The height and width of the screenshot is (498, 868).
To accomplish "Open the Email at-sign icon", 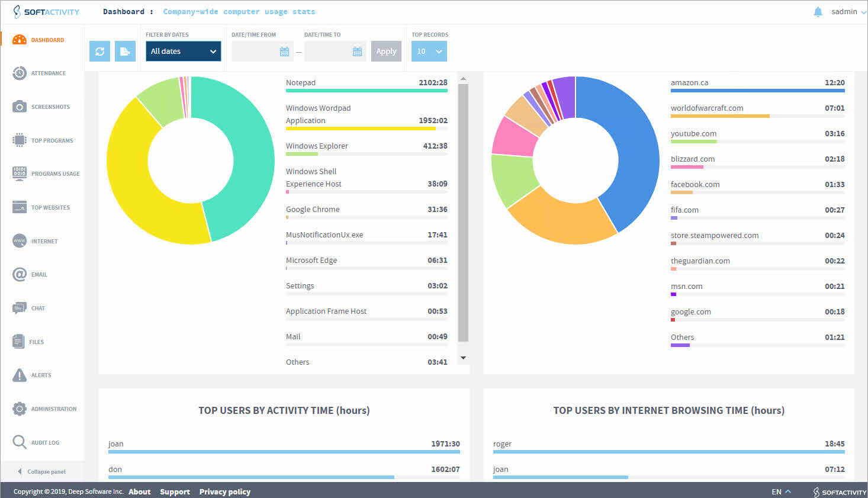I will point(20,274).
